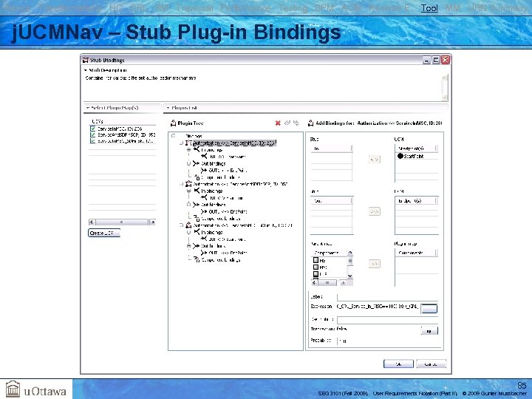The height and width of the screenshot is (399, 532).
Task: Click second Authorization plugin's map icon
Action: coord(188,184)
